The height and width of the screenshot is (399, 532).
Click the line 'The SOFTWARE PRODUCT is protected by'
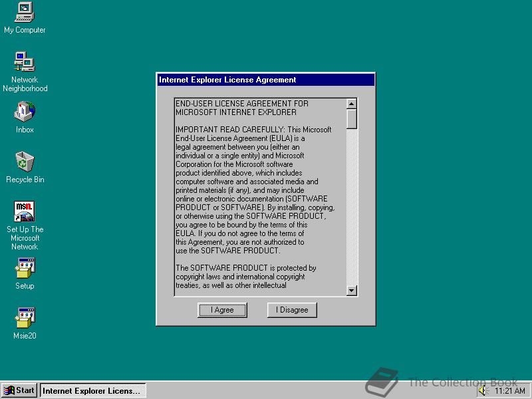point(245,268)
